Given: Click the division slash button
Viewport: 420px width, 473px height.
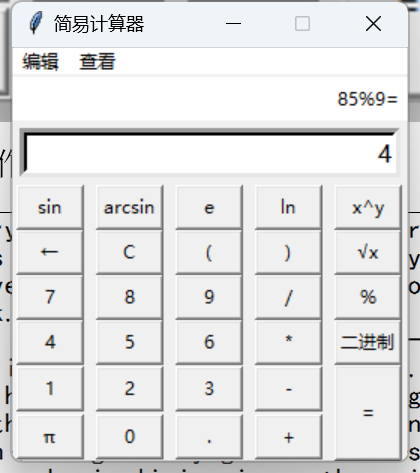Looking at the screenshot, I should [x=288, y=297].
